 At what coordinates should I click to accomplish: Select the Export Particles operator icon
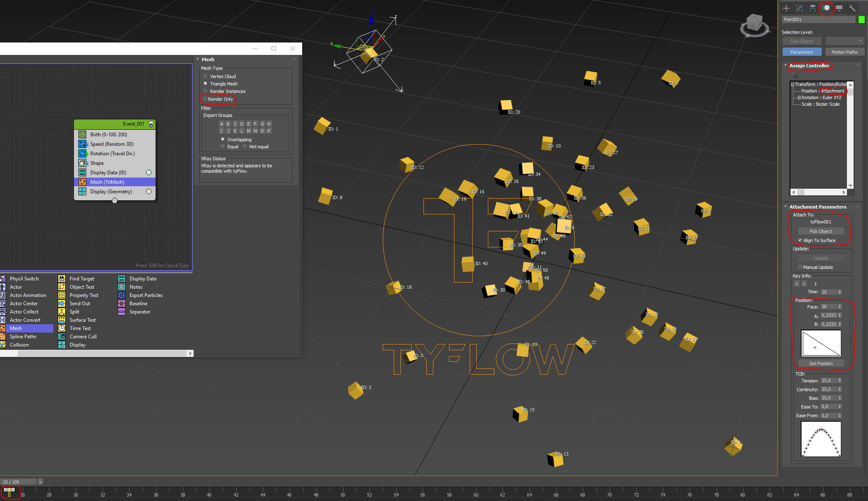pyautogui.click(x=121, y=295)
